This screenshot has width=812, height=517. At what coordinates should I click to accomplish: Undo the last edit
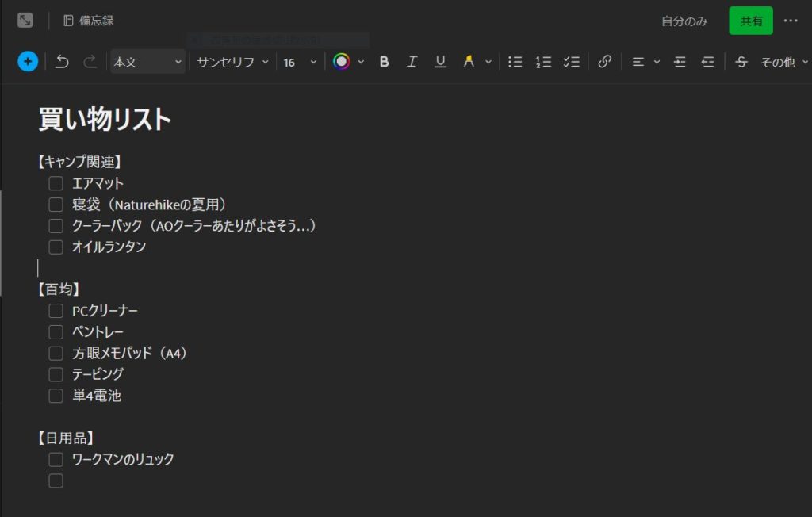tap(62, 62)
